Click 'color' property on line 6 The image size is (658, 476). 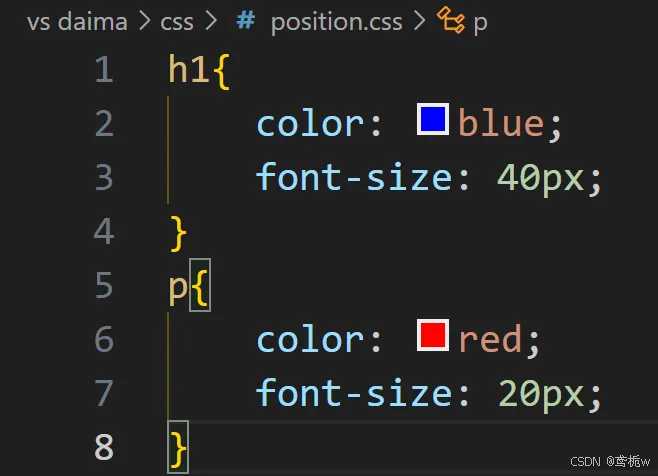(310, 340)
